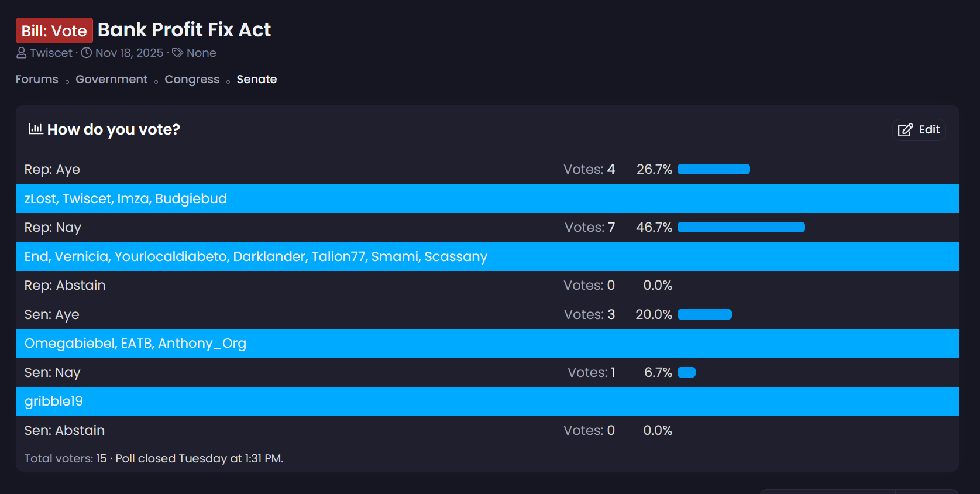This screenshot has width=980, height=494.
Task: Click the clock icon beside the date
Action: [87, 53]
